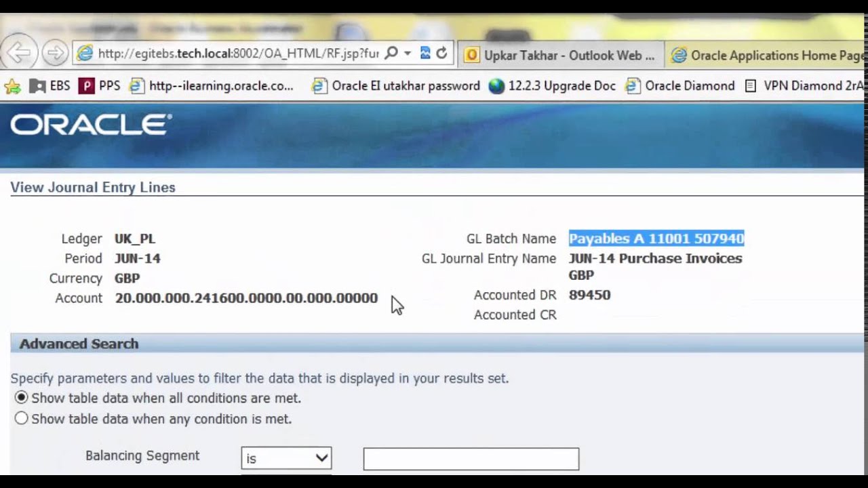The image size is (868, 488).
Task: Click the highlighted 'Payables A 11001 507940' batch name
Action: [656, 239]
